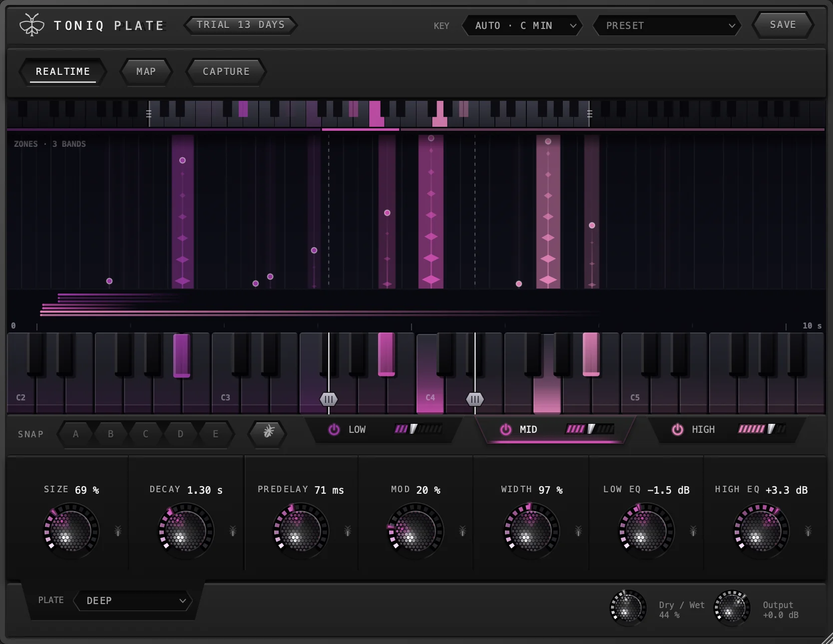This screenshot has height=644, width=833.
Task: Click the Toniq Plate moth logo
Action: (x=32, y=25)
